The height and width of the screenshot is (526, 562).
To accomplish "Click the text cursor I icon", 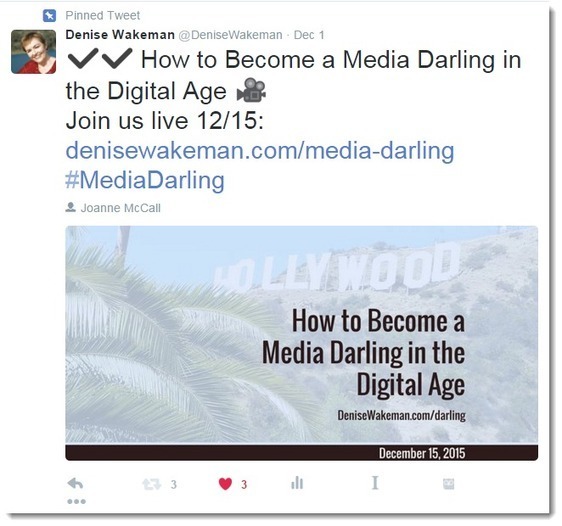I will pos(375,483).
